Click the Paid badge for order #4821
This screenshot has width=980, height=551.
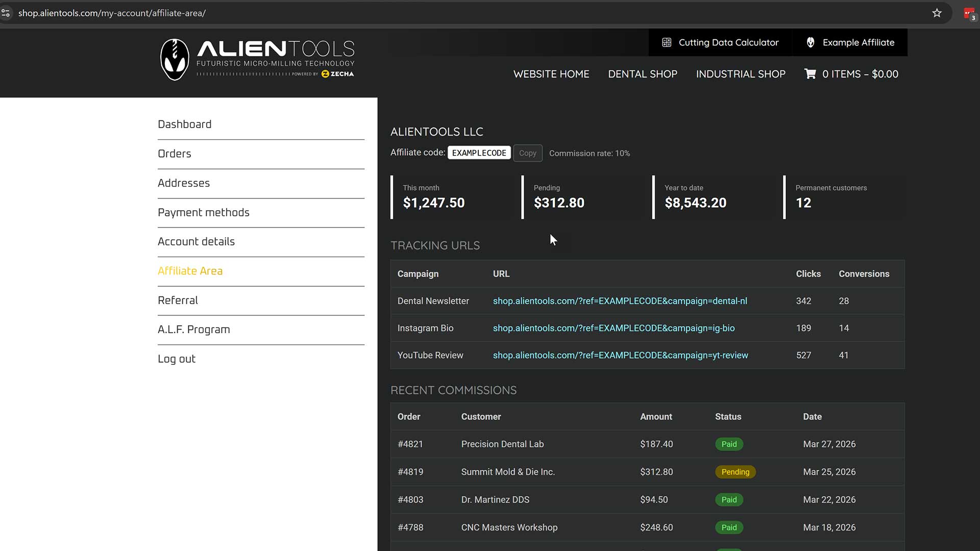pyautogui.click(x=729, y=444)
